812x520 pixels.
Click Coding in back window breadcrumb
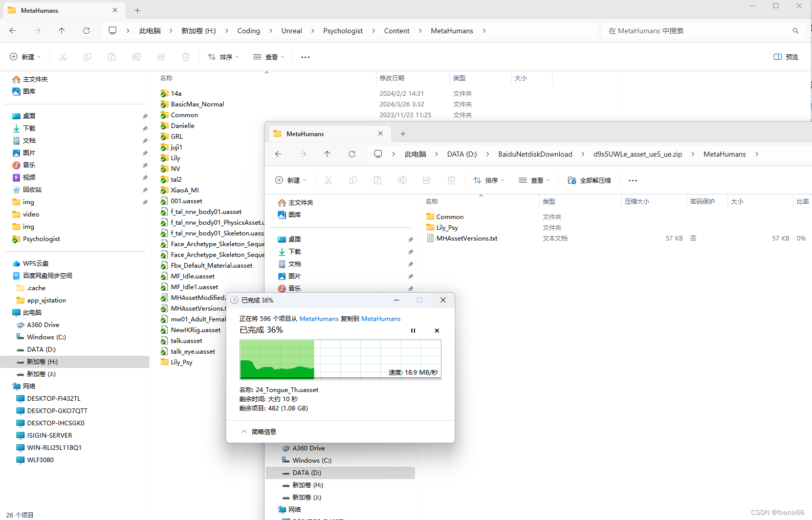[249, 31]
